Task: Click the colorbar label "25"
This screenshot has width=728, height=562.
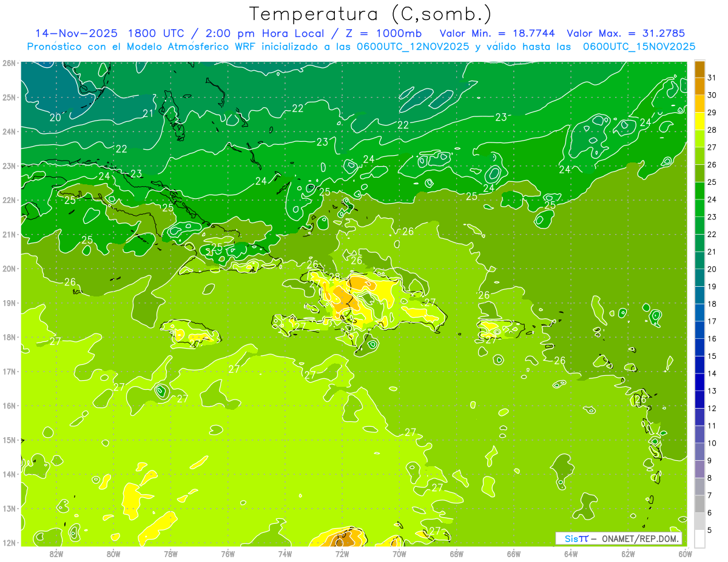Action: coord(712,182)
